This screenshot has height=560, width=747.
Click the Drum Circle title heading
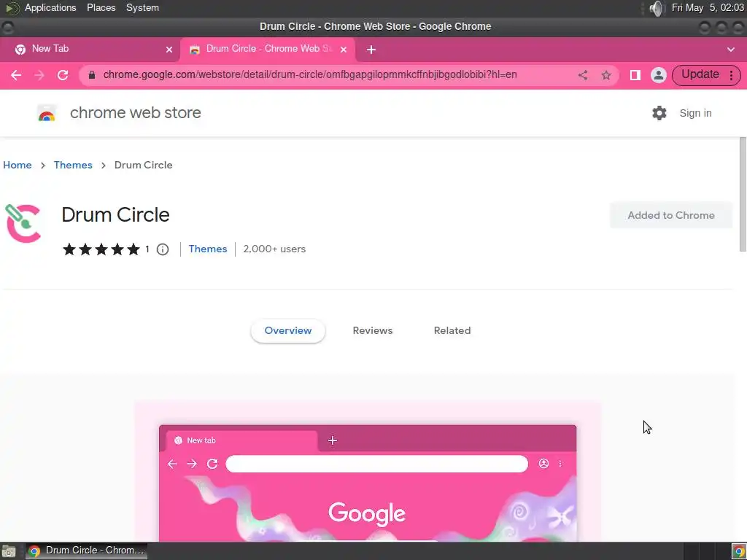click(115, 215)
